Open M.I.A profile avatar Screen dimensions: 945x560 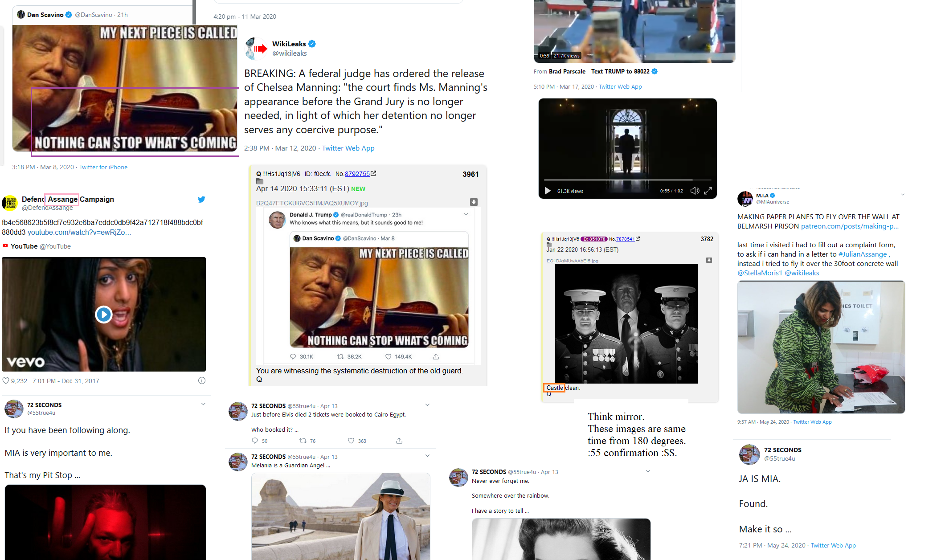(x=745, y=199)
